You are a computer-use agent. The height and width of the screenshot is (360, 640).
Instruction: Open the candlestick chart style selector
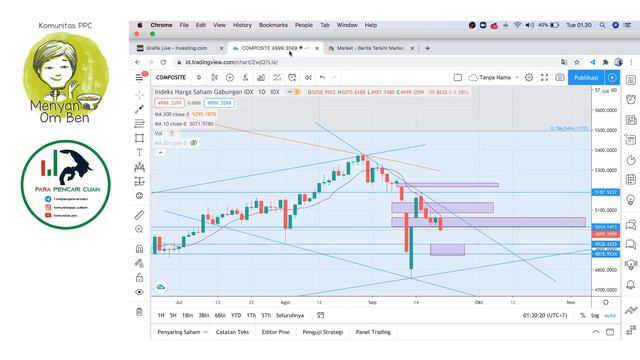[x=214, y=77]
